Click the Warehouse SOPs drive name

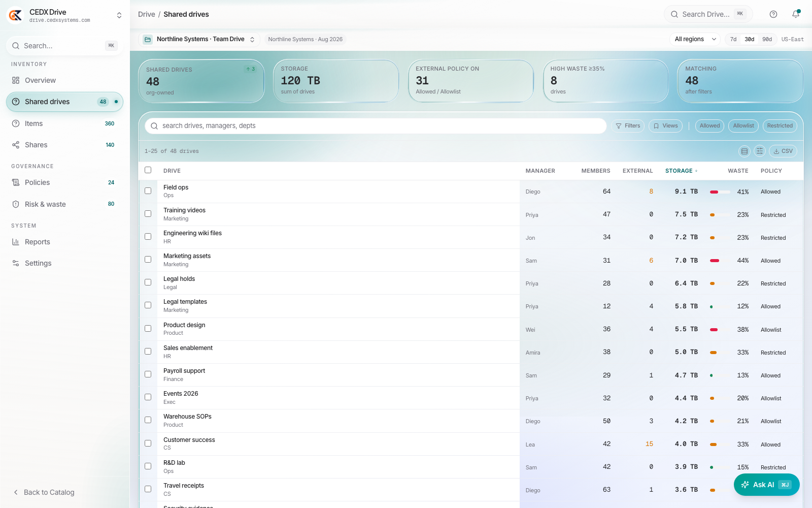tap(187, 417)
